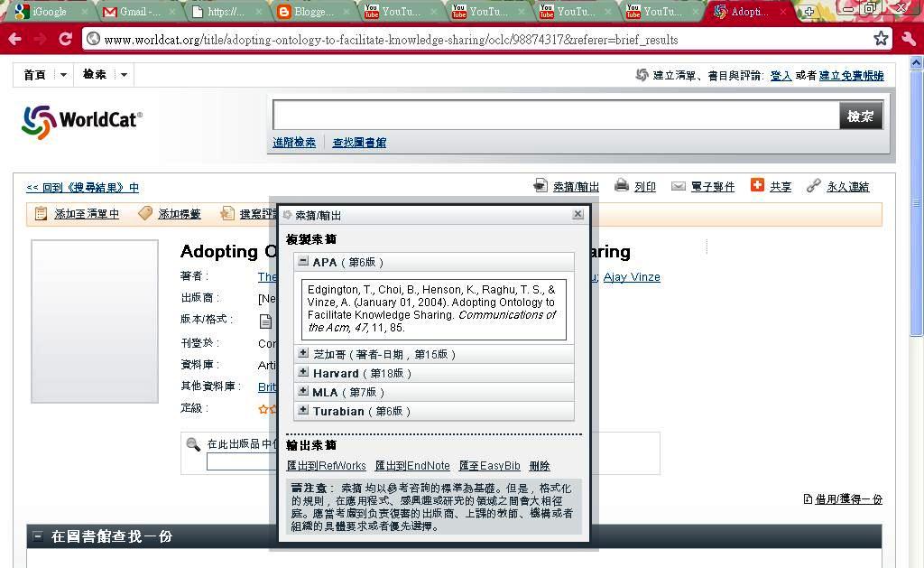
Task: Click the 刪除 link in export section
Action: tap(540, 466)
